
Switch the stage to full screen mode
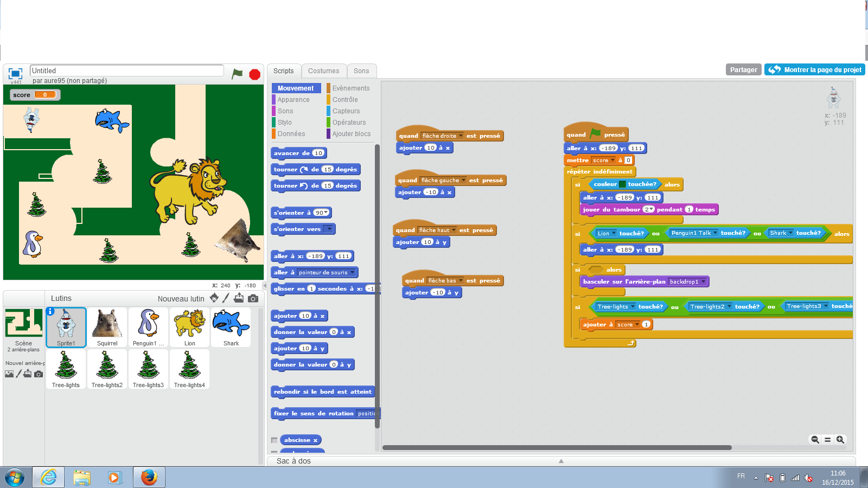[16, 74]
